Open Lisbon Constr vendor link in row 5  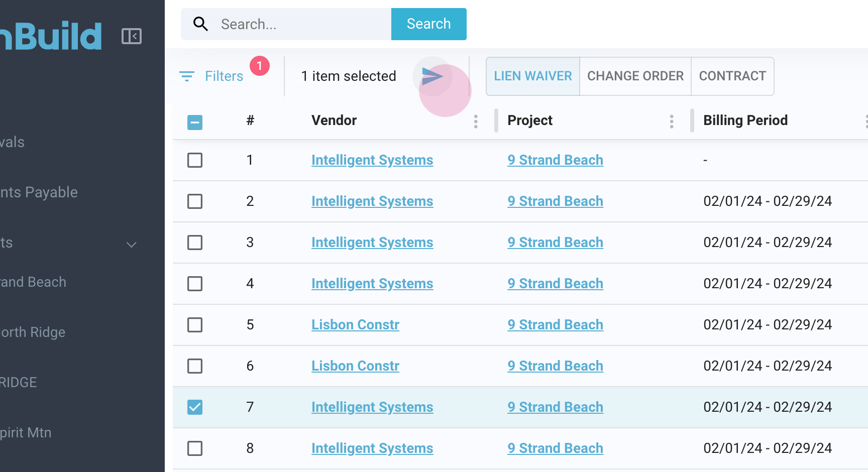point(355,325)
